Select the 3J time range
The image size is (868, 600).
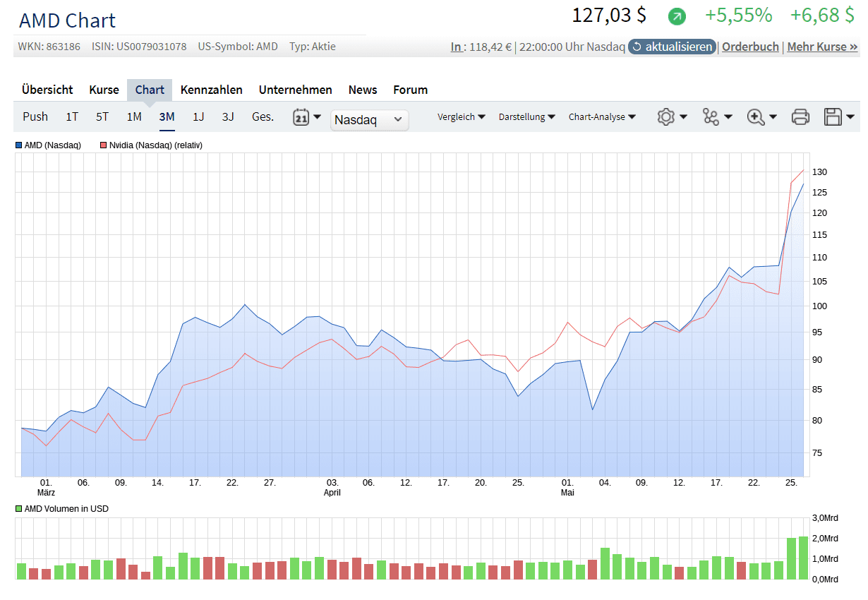pyautogui.click(x=228, y=116)
